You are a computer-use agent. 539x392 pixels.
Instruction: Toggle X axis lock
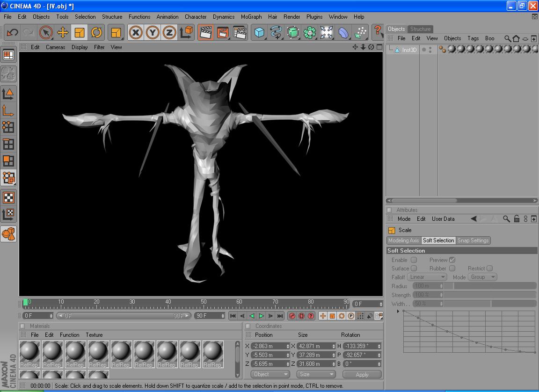[136, 32]
